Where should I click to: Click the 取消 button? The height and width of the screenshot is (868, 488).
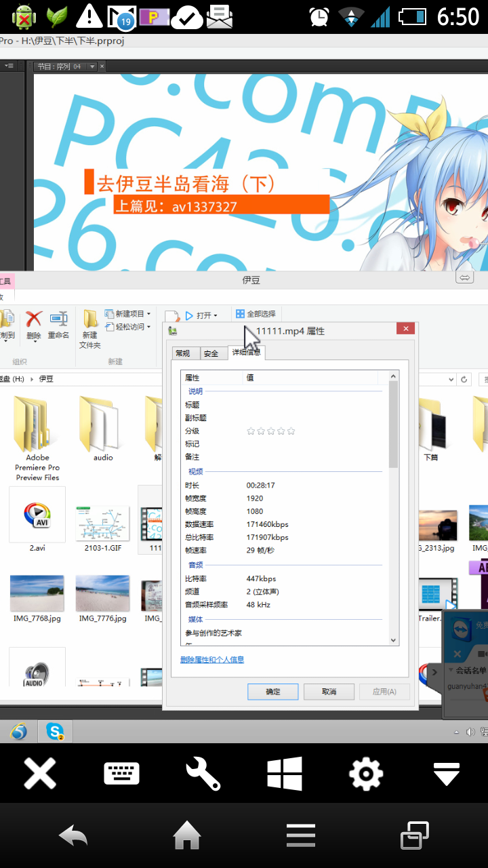coord(329,692)
